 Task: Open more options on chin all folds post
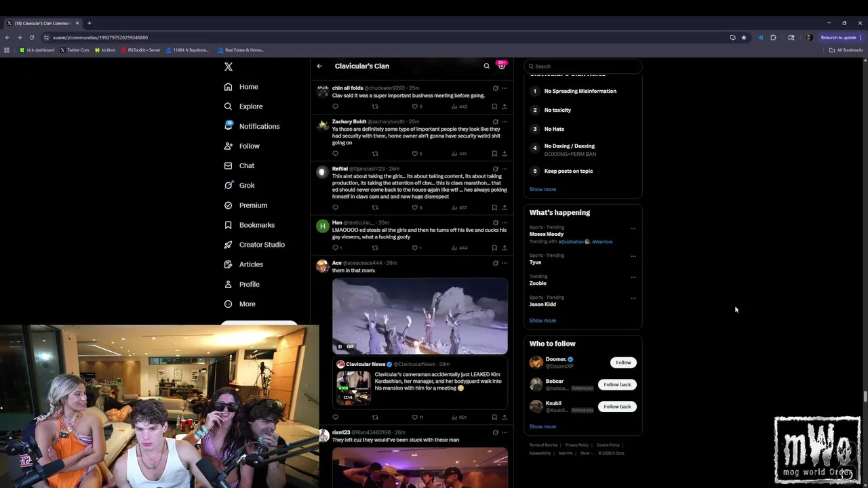coord(504,88)
